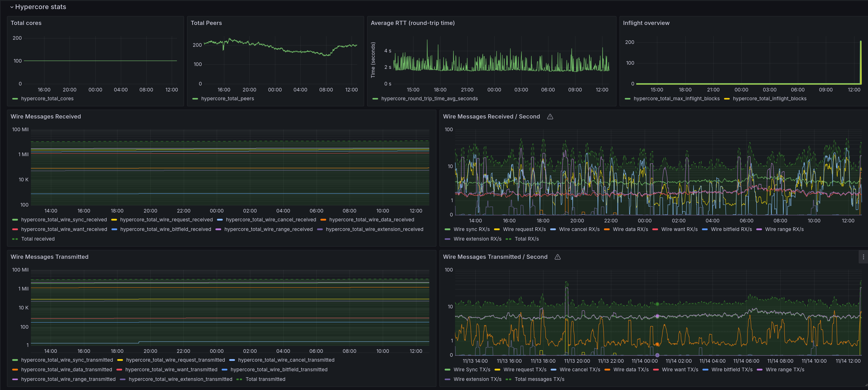
Task: Click green swatch of hypercore_total_max_inflight_blocks
Action: 627,99
